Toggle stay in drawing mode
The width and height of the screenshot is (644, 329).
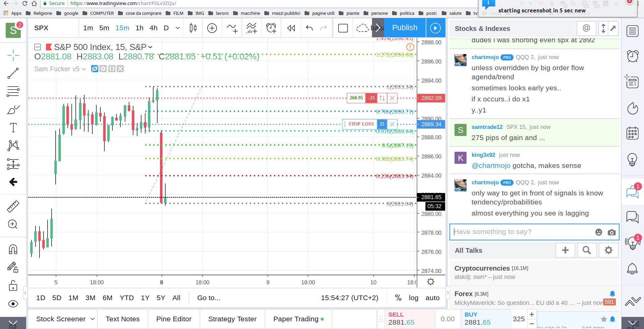(x=13, y=267)
